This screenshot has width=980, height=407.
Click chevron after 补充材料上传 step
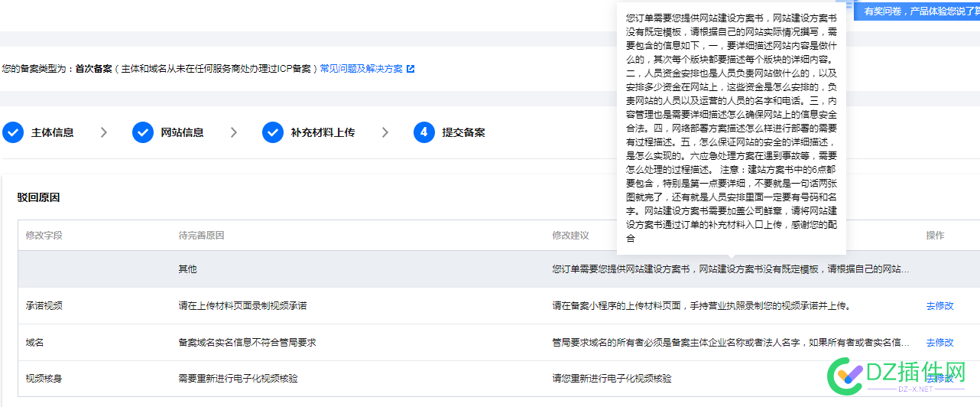tap(385, 132)
